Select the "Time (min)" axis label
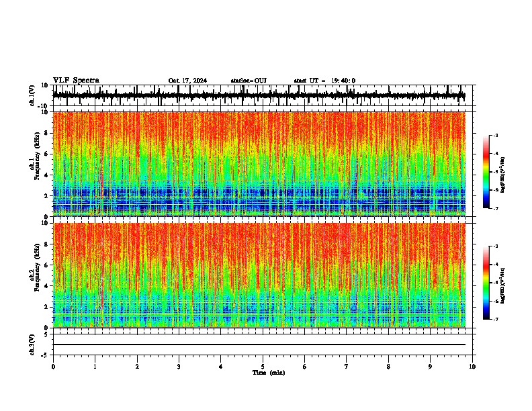Image resolution: width=532 pixels, height=411 pixels. pos(269,373)
